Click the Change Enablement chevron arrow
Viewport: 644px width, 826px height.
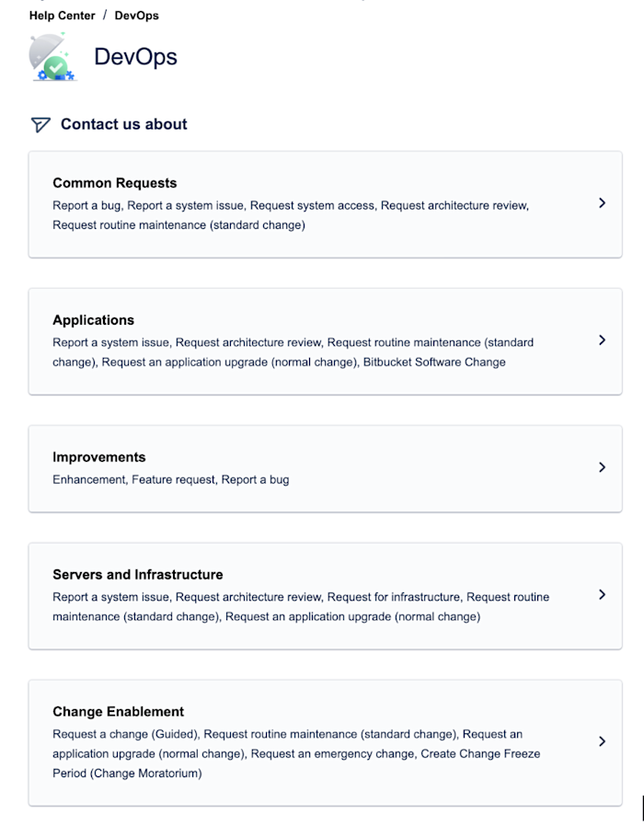[x=602, y=741]
